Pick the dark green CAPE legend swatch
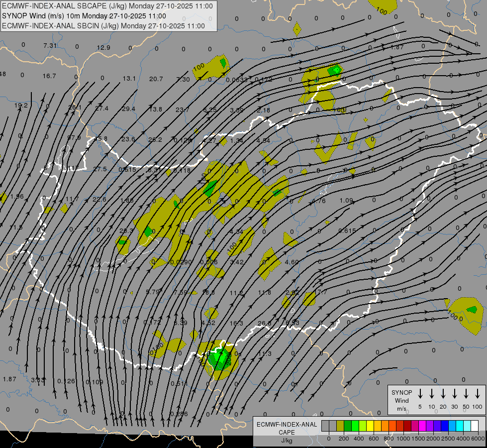The image size is (487, 448). point(348,426)
